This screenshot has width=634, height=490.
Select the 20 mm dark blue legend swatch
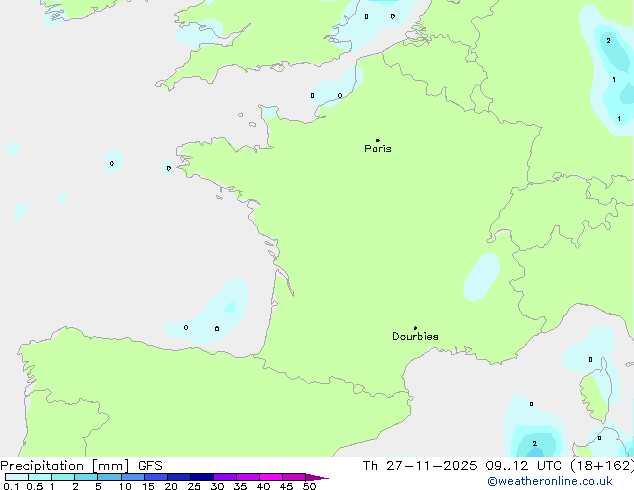(179, 477)
